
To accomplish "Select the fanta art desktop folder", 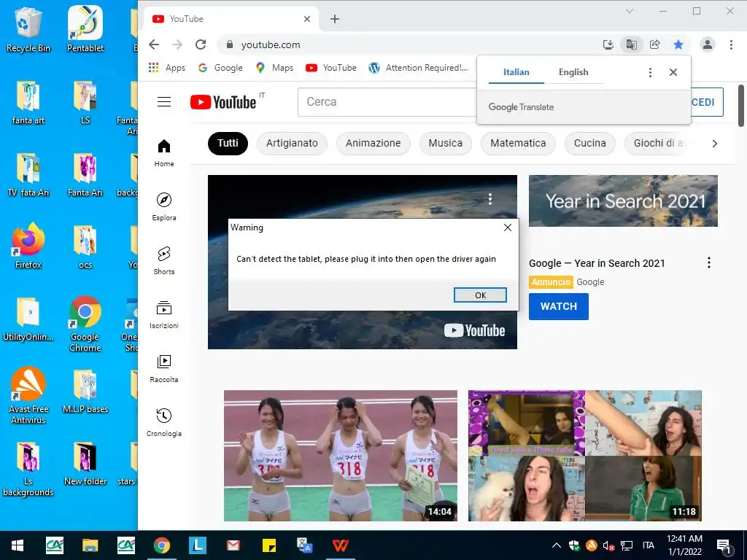I will coord(28,102).
